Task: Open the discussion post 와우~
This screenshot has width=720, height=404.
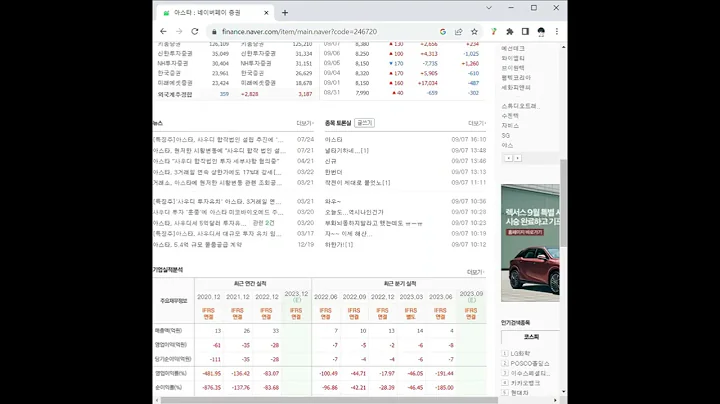Action: 333,202
